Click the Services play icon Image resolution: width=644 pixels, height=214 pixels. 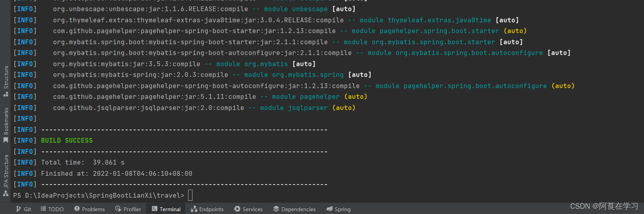click(x=237, y=209)
